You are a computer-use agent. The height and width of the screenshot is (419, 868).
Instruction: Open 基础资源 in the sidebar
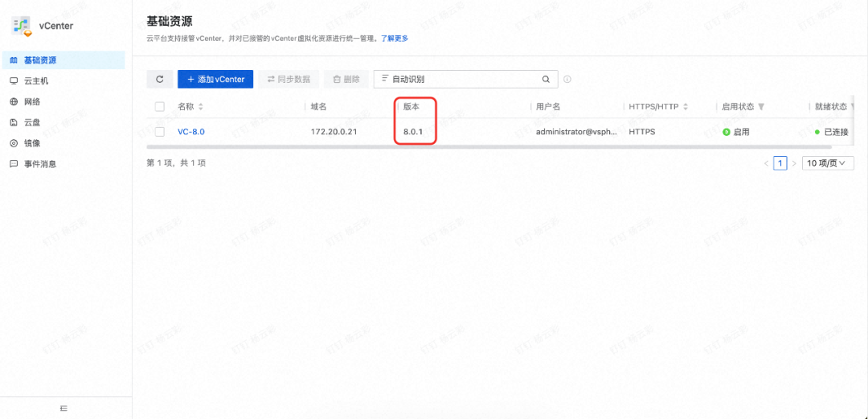coord(63,60)
